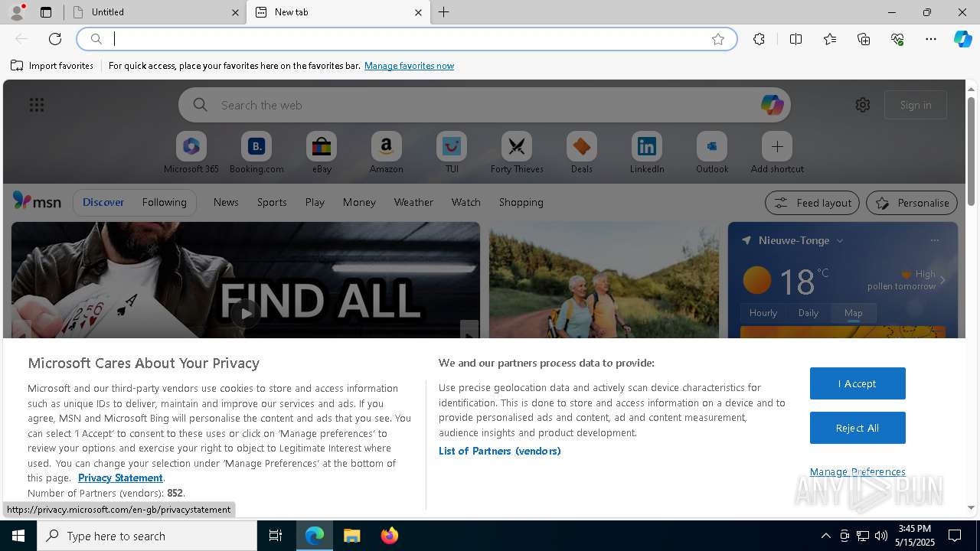Viewport: 980px width, 551px height.
Task: Click the Search the web box
Action: pyautogui.click(x=484, y=105)
